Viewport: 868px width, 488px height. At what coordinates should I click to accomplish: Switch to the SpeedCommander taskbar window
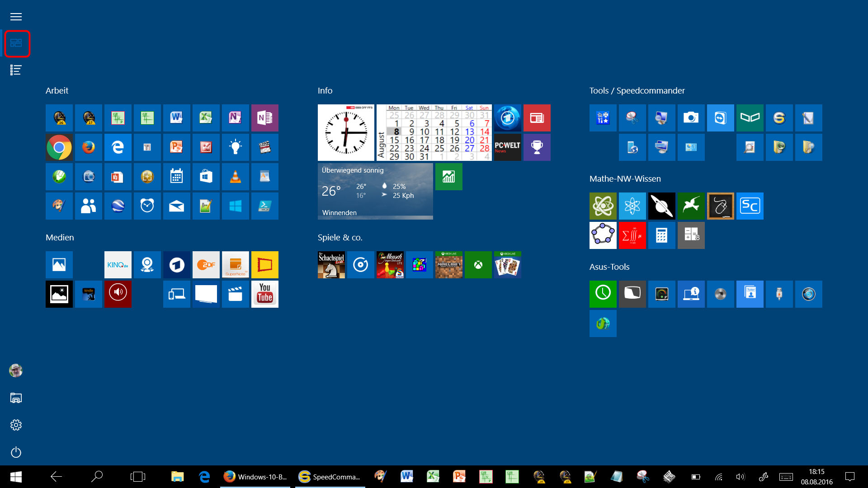[x=330, y=477]
